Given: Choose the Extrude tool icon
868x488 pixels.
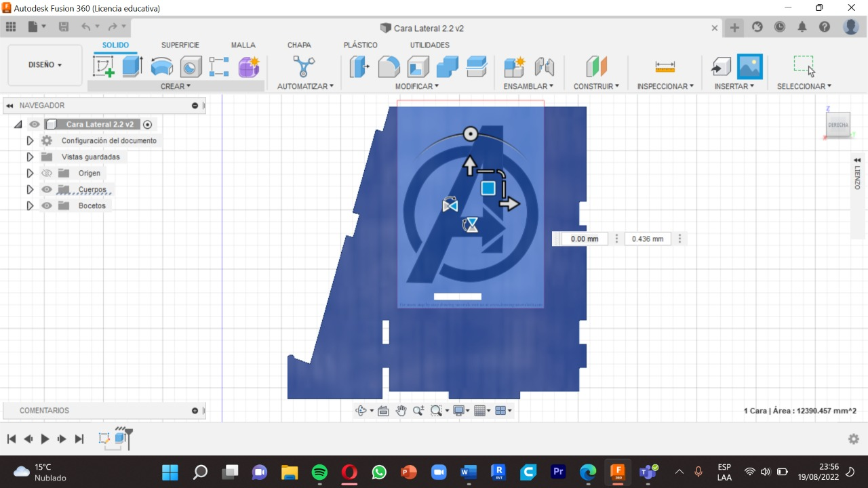Looking at the screenshot, I should pyautogui.click(x=132, y=66).
